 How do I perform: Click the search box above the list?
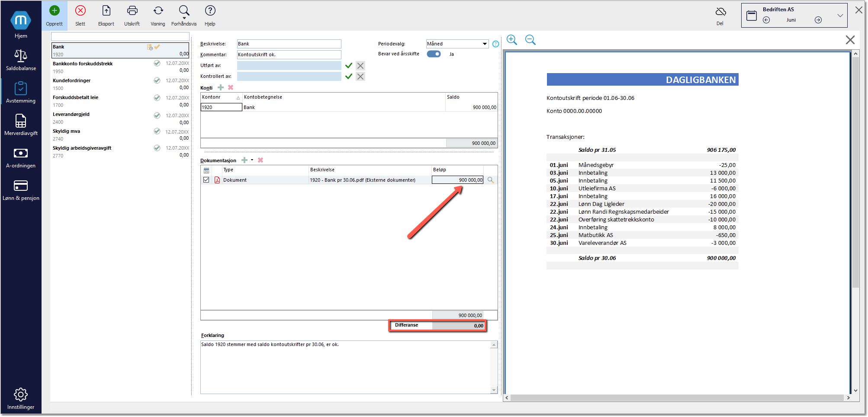pos(120,36)
